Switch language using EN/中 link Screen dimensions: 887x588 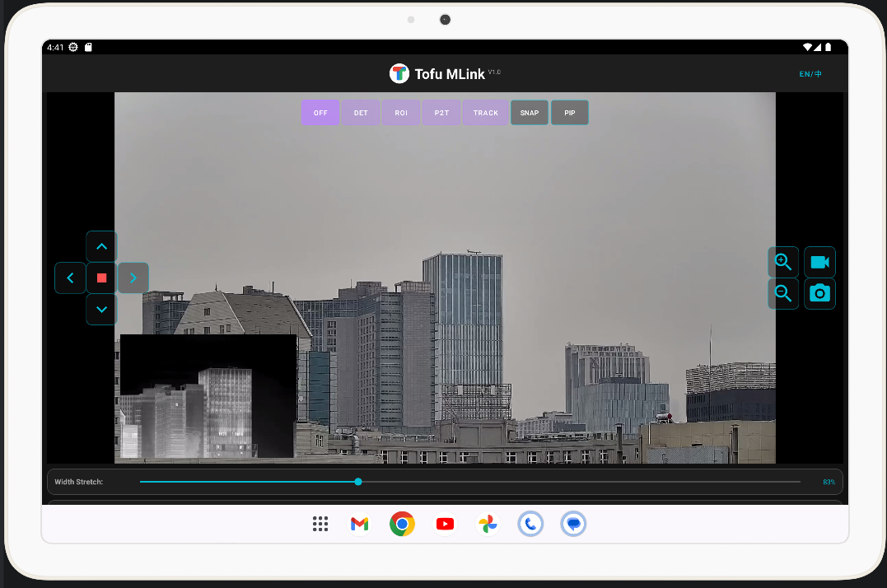click(x=810, y=74)
